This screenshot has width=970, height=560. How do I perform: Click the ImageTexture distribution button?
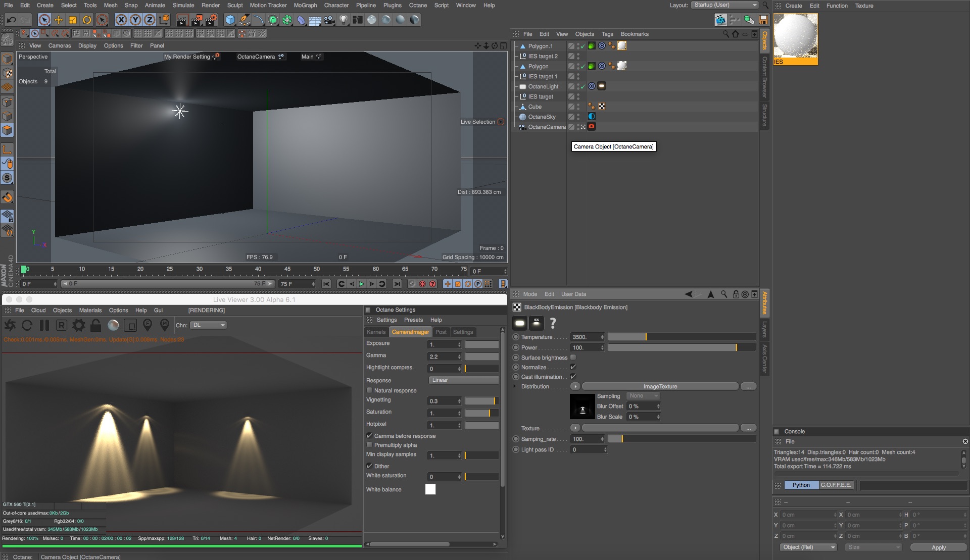click(x=660, y=386)
